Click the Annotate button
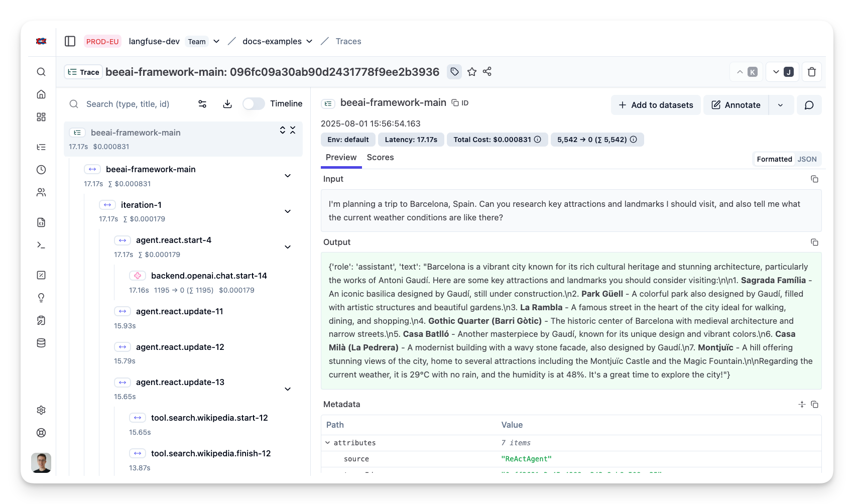This screenshot has height=504, width=854. click(736, 105)
